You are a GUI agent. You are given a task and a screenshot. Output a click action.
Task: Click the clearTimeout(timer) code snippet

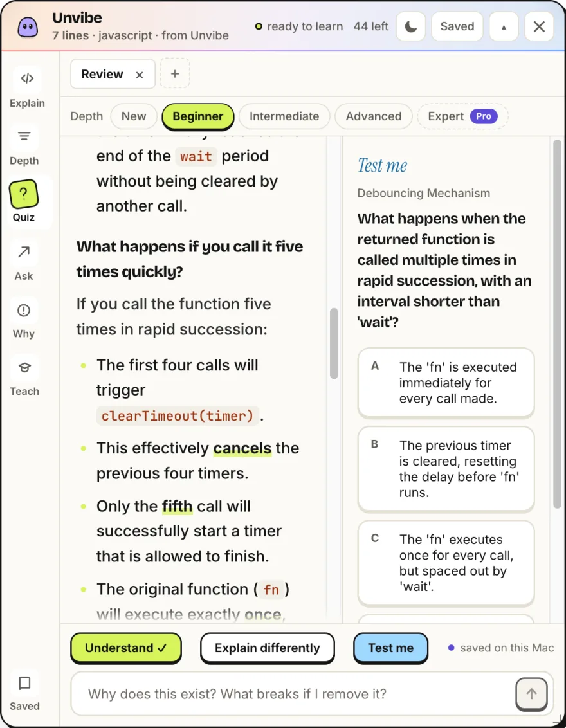coord(178,415)
